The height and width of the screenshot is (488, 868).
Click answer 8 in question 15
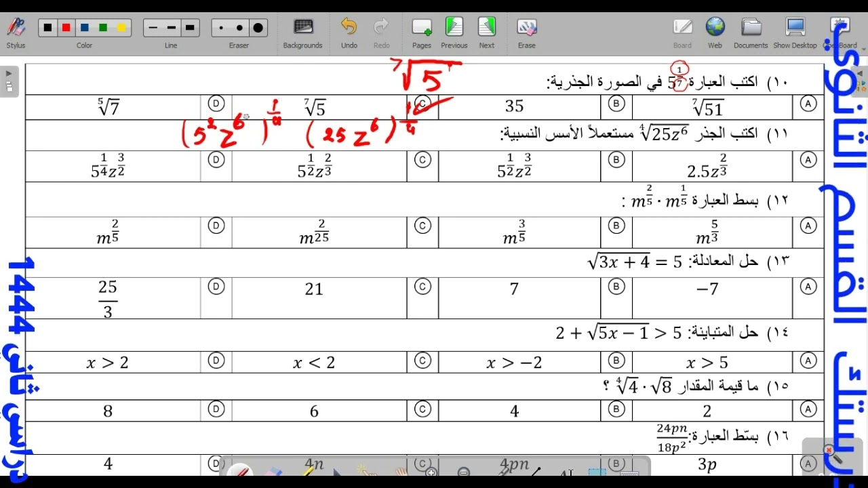[107, 411]
